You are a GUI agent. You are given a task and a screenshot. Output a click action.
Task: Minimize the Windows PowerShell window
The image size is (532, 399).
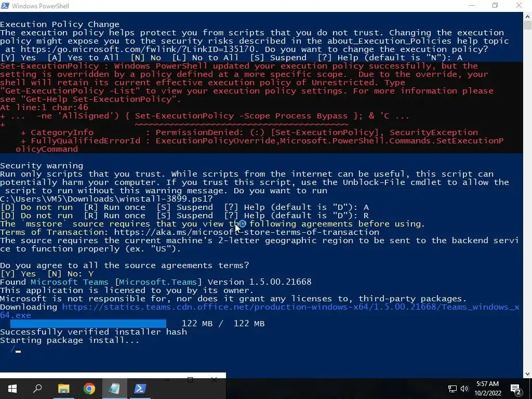click(472, 6)
